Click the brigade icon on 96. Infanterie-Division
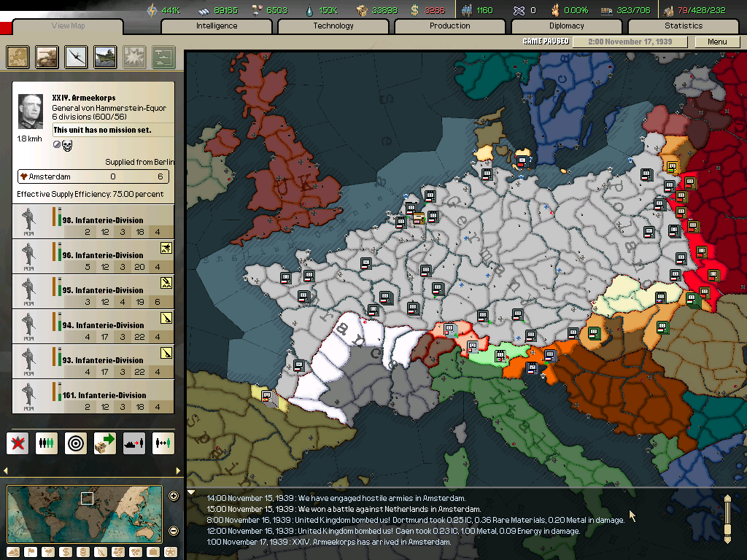The image size is (747, 560). (x=166, y=248)
